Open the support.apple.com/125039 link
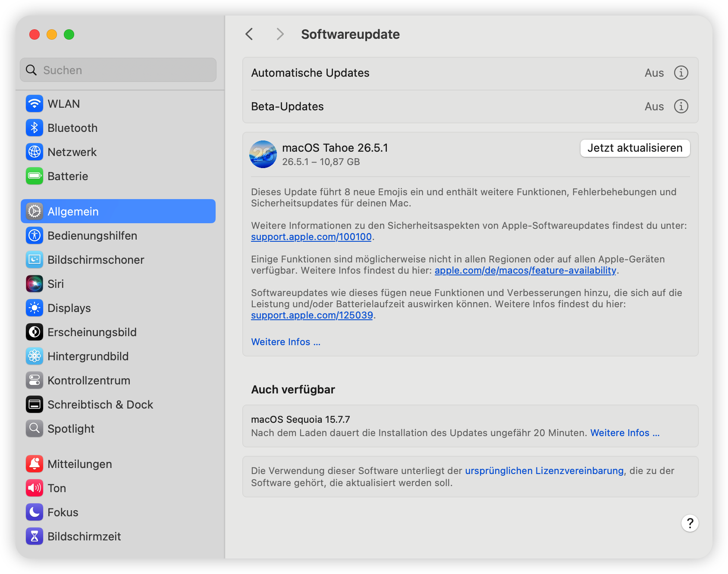Viewport: 728px width, 574px height. 312,315
